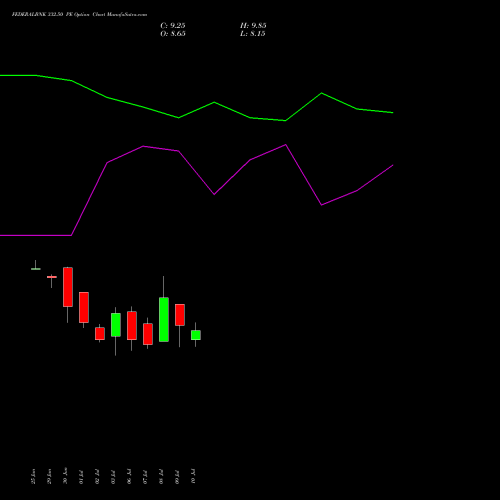Select the 25 Jun date label
Screen dimensions: 500x500
pos(33,476)
